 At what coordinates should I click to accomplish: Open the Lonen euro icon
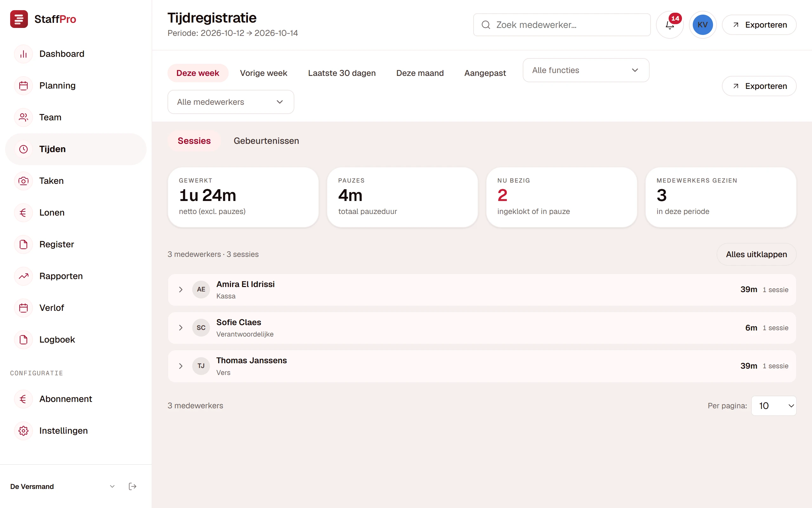click(23, 213)
